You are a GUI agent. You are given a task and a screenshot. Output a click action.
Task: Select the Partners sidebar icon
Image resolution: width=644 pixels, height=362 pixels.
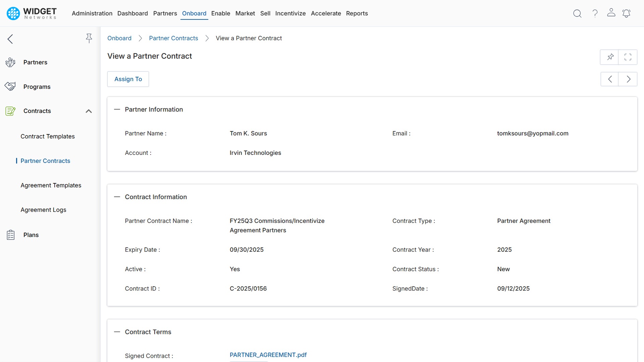(x=10, y=62)
